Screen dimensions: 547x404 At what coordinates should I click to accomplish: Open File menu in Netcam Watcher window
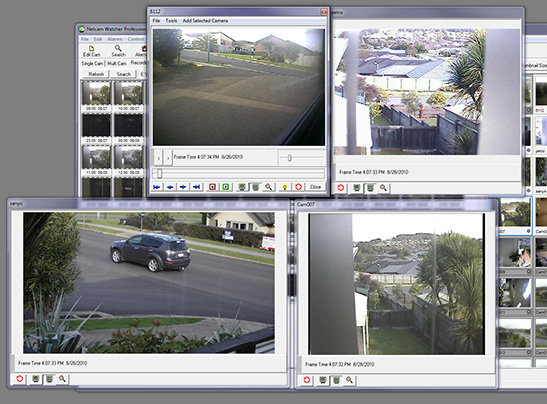point(84,39)
